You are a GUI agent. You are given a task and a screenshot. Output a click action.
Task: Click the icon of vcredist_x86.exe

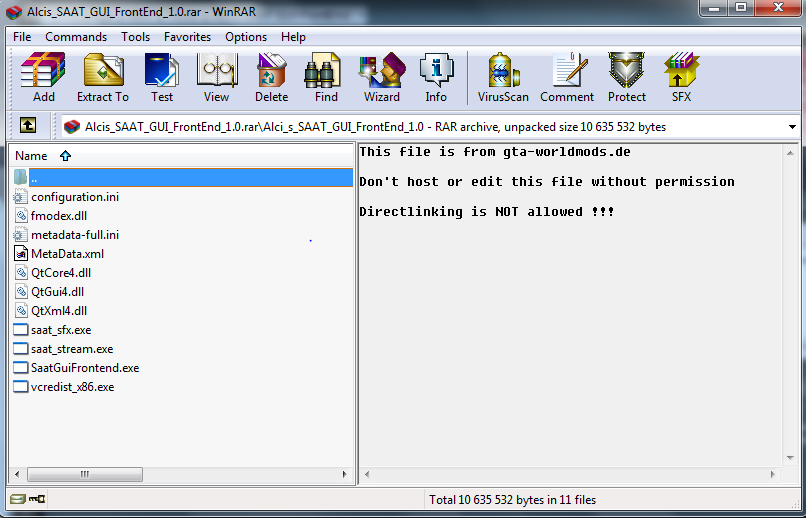click(x=21, y=387)
